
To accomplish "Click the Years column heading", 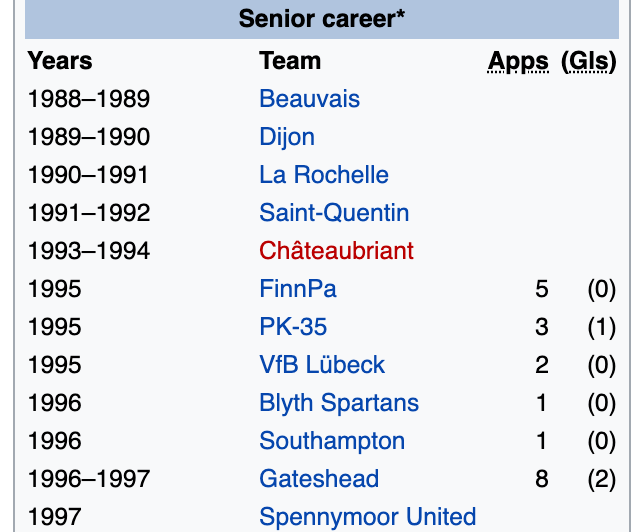I will [60, 61].
